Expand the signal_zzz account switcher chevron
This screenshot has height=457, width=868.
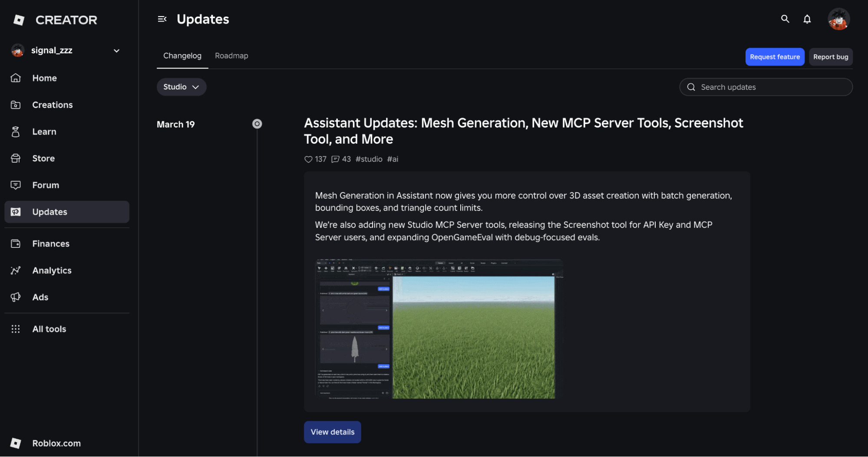116,51
